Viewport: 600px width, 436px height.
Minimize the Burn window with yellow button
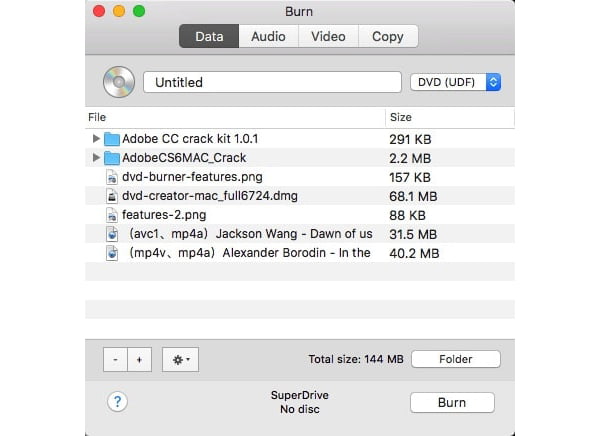(119, 11)
